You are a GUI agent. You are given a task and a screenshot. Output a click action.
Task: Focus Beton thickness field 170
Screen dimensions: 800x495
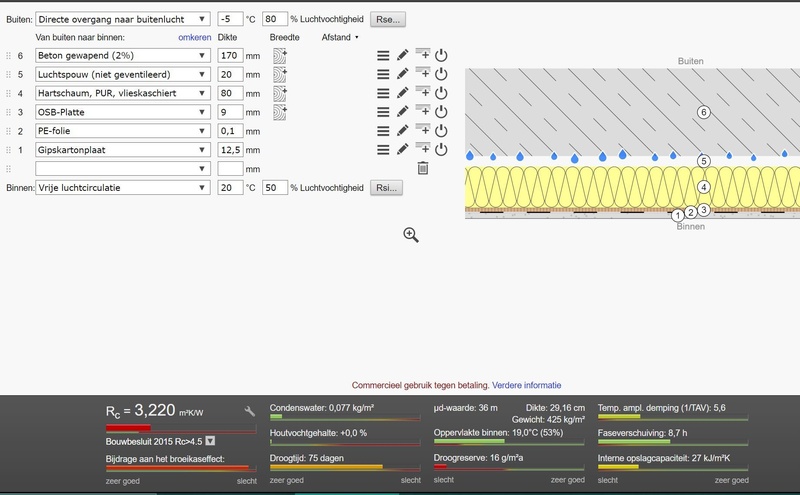point(230,56)
